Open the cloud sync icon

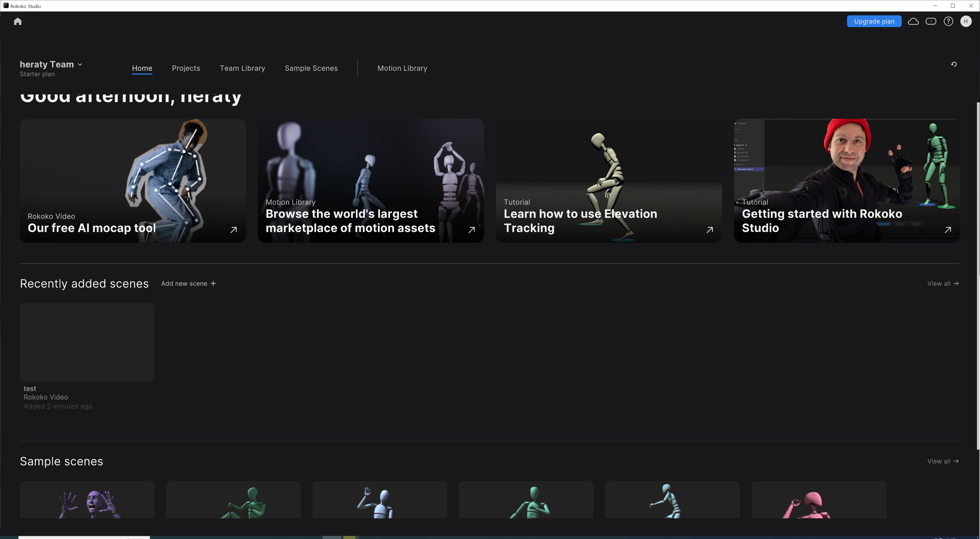pos(913,21)
